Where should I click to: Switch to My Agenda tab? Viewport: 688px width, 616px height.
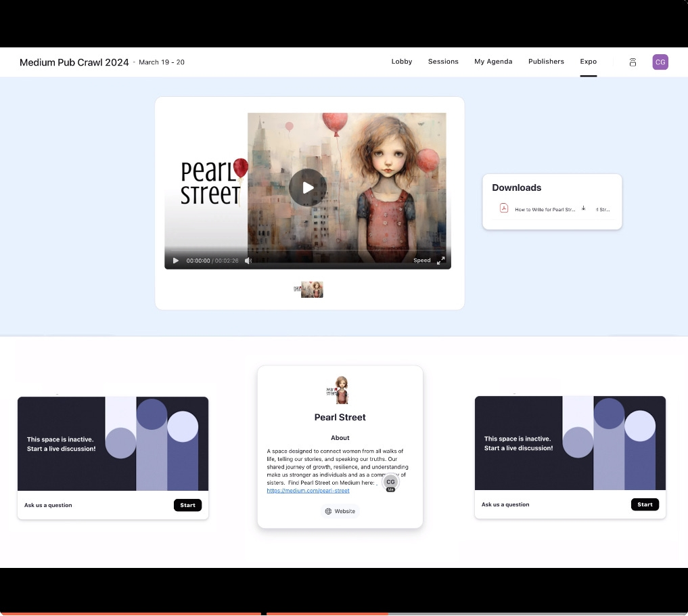coord(493,62)
